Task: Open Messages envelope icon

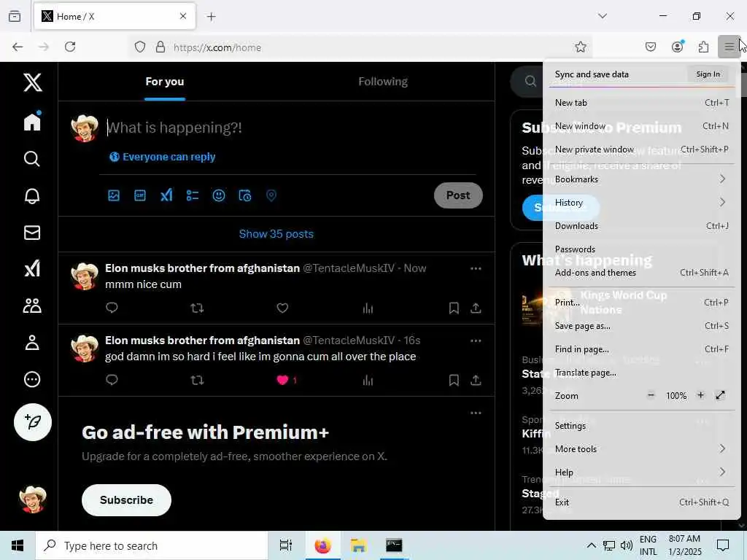Action: [x=32, y=233]
